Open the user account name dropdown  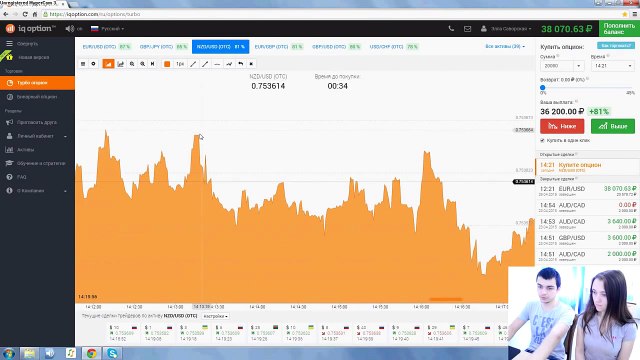pos(506,29)
